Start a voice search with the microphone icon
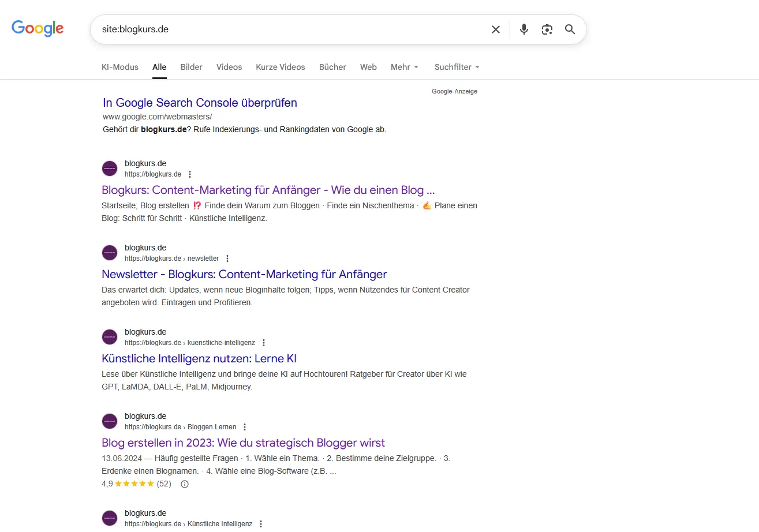The width and height of the screenshot is (759, 532). point(524,29)
